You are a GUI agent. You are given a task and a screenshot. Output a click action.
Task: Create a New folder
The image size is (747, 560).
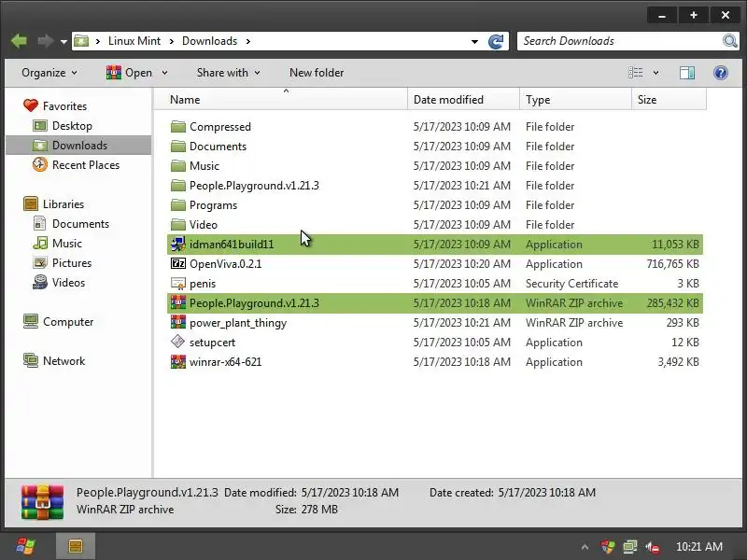(317, 73)
